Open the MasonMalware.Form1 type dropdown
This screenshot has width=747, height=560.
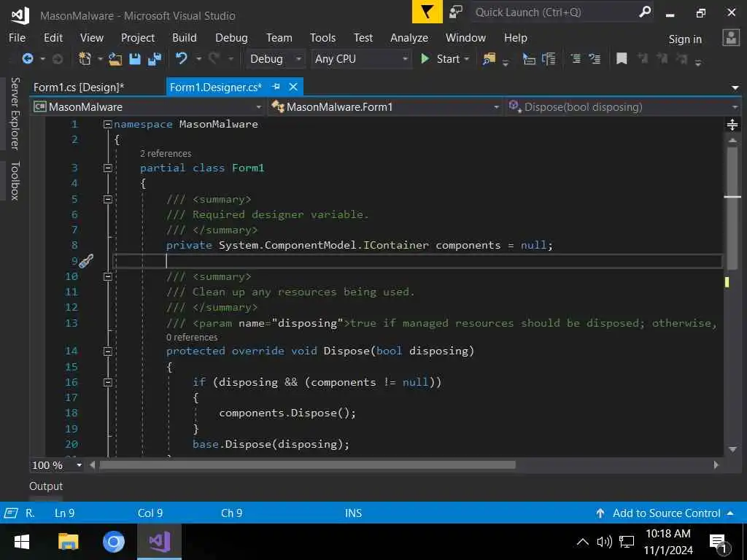tap(385, 107)
